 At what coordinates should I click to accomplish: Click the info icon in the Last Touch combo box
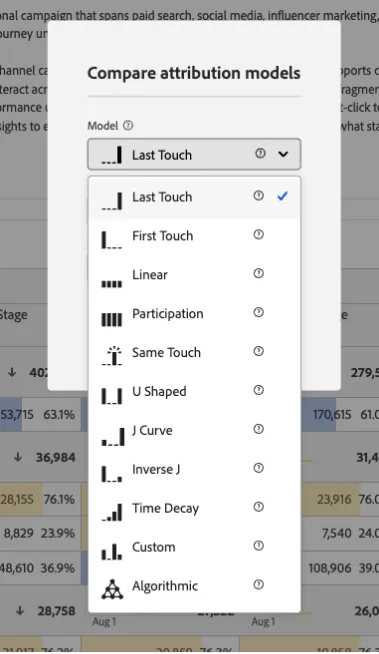[260, 153]
